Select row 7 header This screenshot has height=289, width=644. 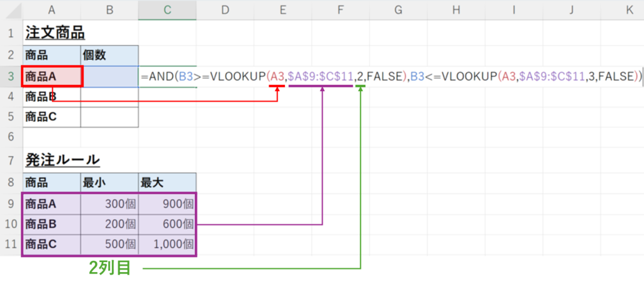[x=11, y=160]
